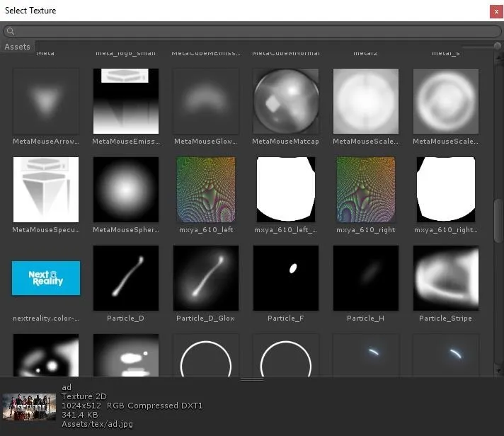
Task: Close the Select Texture window
Action: click(x=496, y=11)
